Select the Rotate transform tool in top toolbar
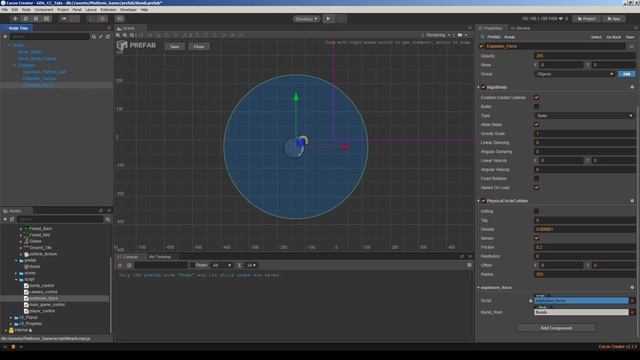Image resolution: width=640 pixels, height=360 pixels. click(x=26, y=19)
